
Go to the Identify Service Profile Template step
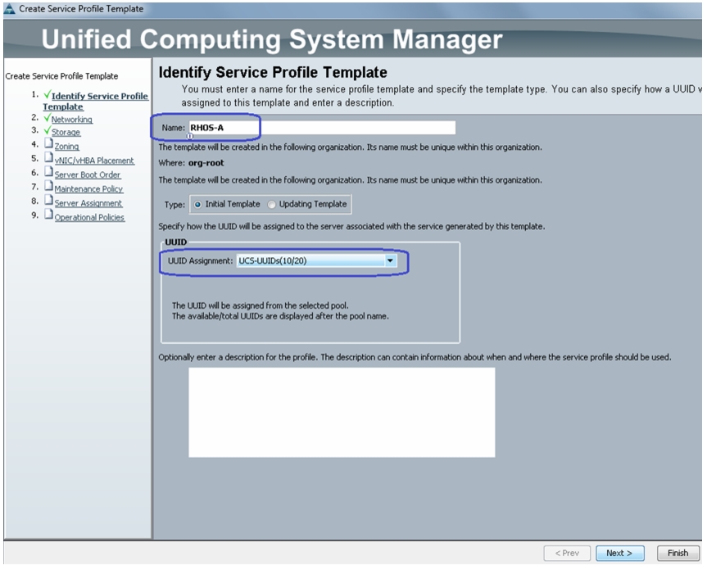(96, 102)
